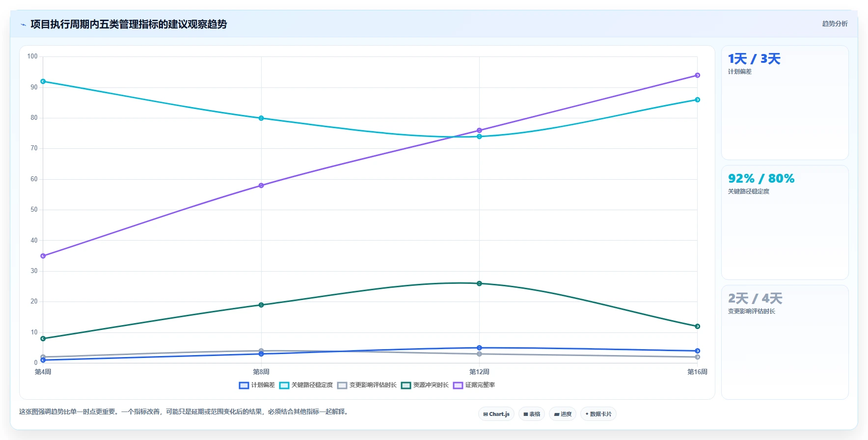Screen dimensions: 868x440
Task: Click the 92% / 80% value text
Action: pyautogui.click(x=761, y=179)
